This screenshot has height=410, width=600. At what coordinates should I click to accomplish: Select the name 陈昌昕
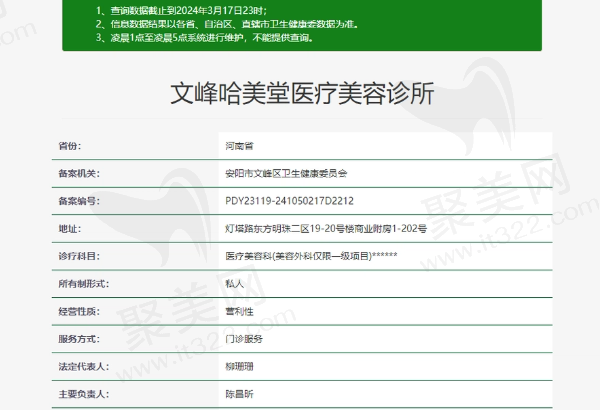(239, 394)
